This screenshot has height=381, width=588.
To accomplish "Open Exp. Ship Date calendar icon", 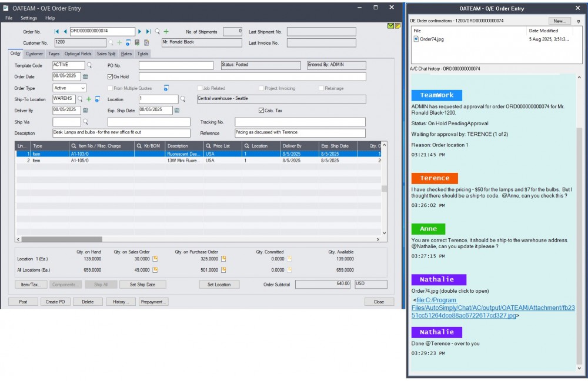I will click(x=177, y=111).
